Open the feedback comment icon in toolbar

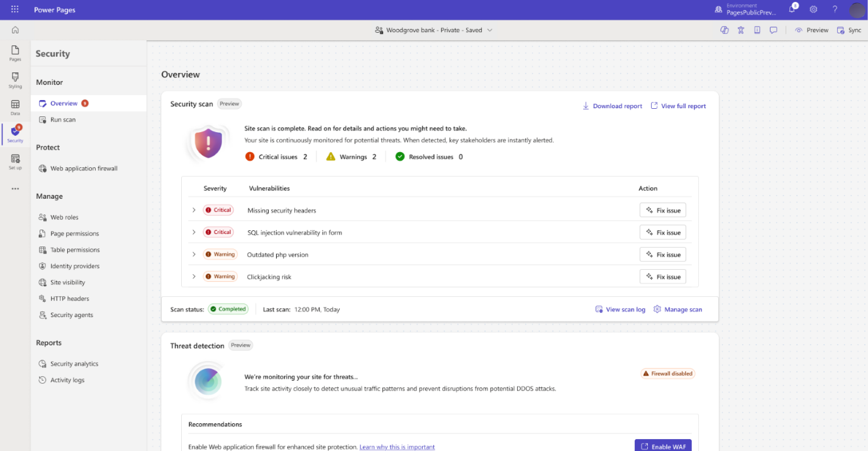[773, 30]
